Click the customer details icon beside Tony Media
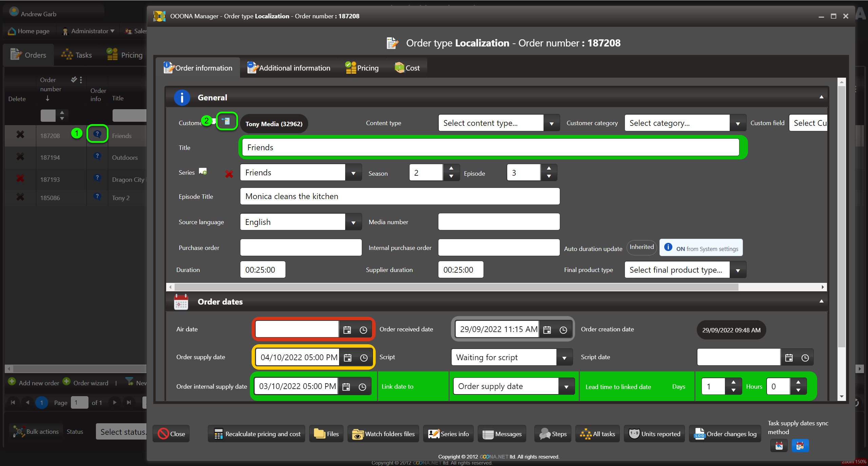This screenshot has width=868, height=466. click(226, 121)
